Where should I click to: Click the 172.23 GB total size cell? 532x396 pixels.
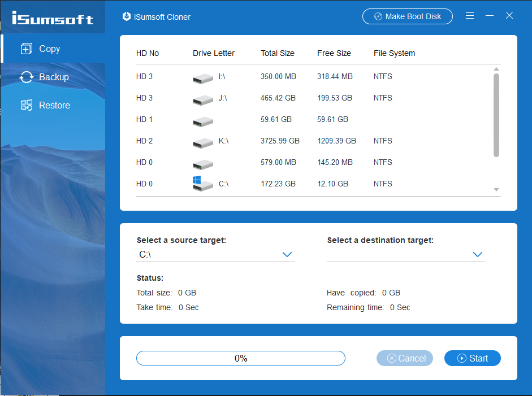point(278,184)
